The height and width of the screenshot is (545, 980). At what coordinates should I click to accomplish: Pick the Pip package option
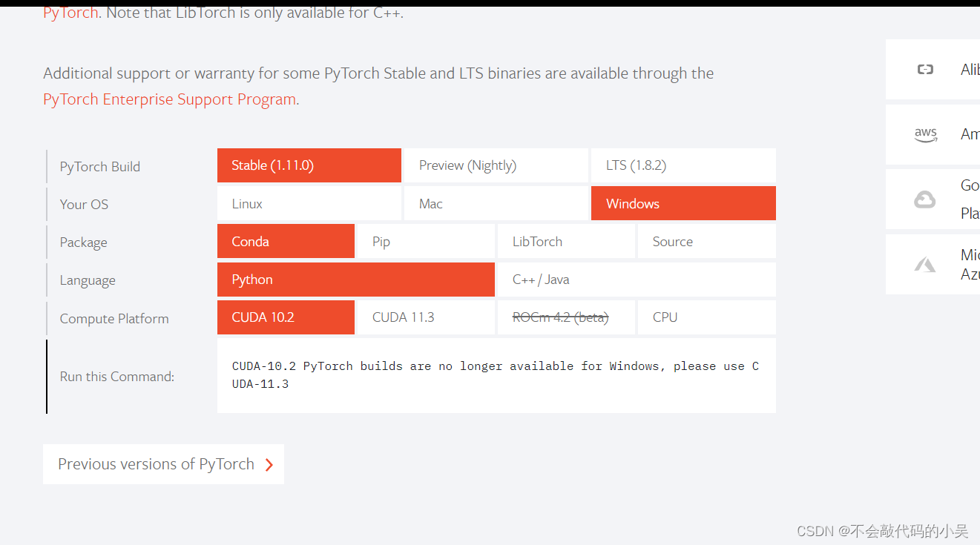point(426,241)
